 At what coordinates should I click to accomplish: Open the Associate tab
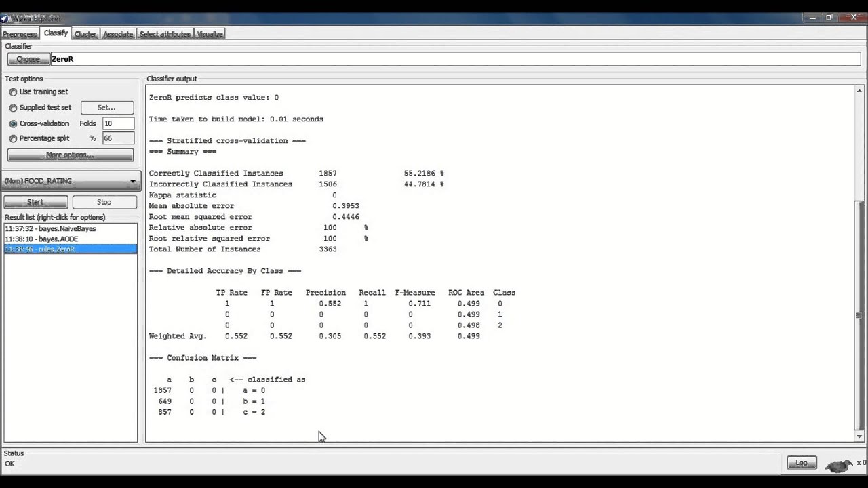(118, 34)
